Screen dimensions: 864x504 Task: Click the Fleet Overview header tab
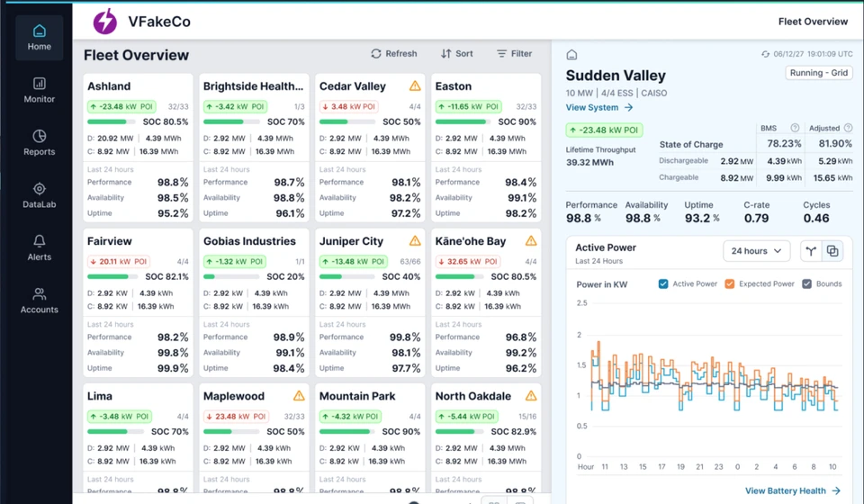pos(813,22)
